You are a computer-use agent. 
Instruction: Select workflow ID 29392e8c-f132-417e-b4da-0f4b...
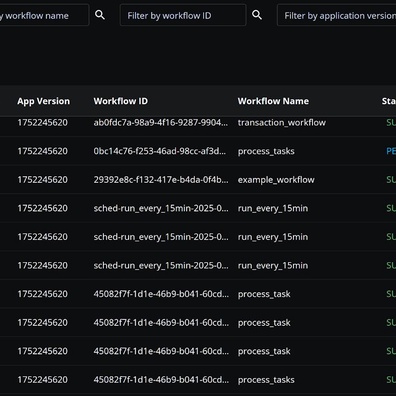pyautogui.click(x=161, y=180)
